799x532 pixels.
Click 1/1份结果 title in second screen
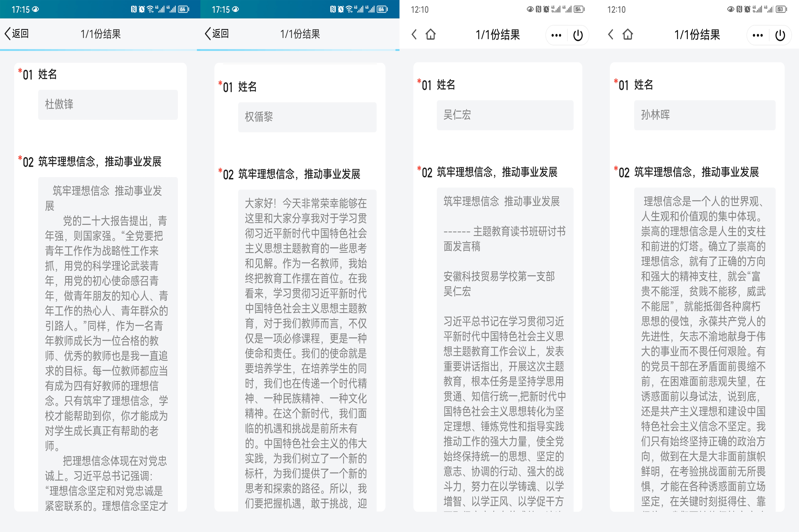pyautogui.click(x=300, y=34)
